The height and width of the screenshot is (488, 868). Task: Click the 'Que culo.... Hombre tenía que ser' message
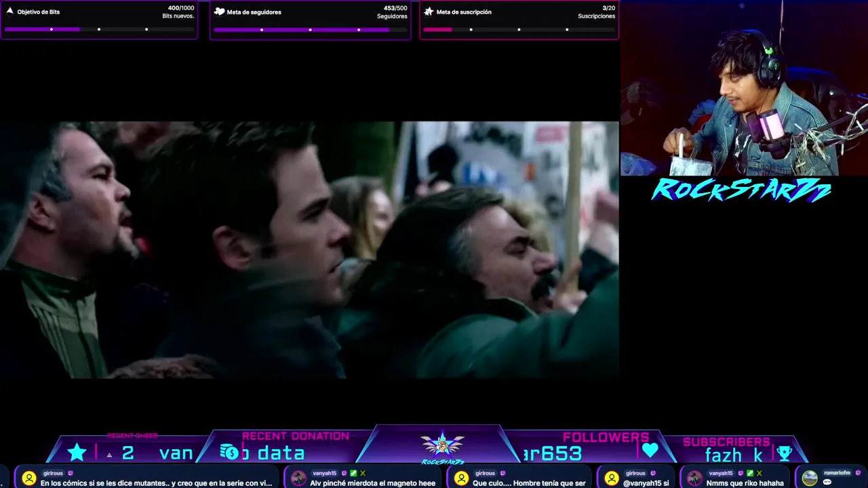coord(529,483)
